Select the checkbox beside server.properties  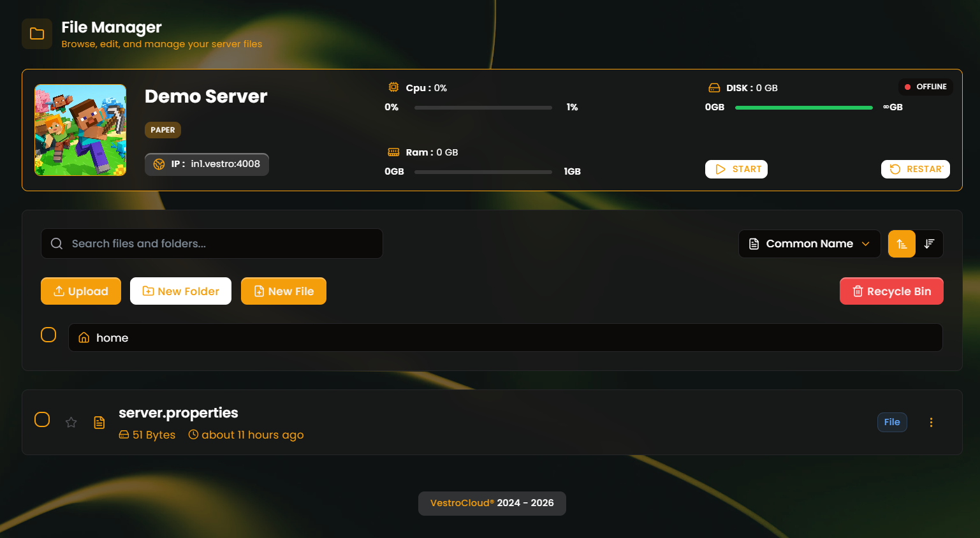click(42, 419)
